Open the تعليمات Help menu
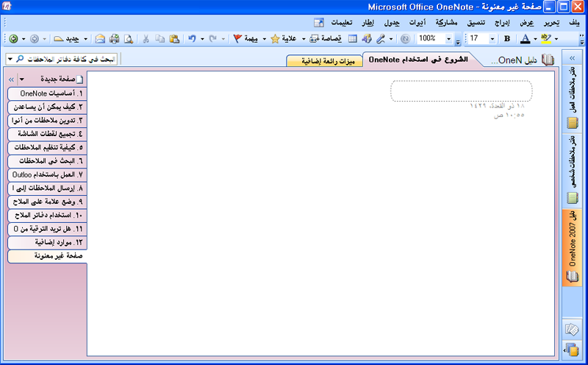This screenshot has height=365, width=588. (x=342, y=23)
